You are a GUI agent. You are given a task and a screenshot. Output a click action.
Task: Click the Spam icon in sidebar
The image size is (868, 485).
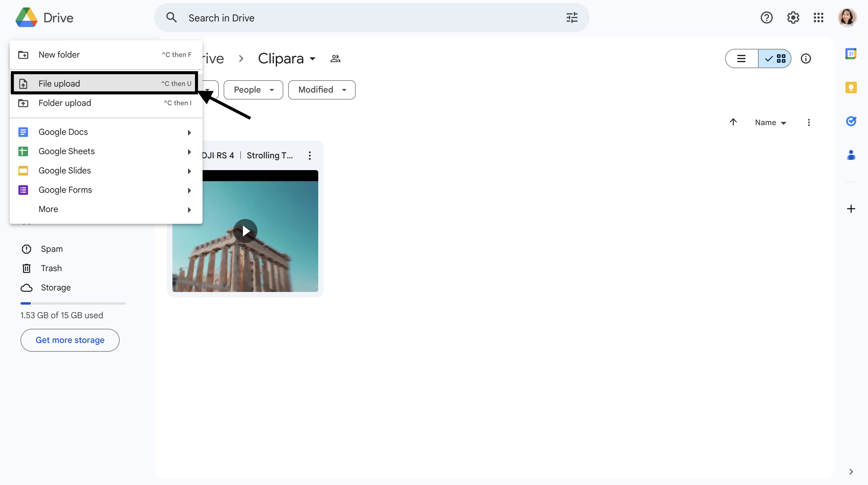click(x=26, y=249)
